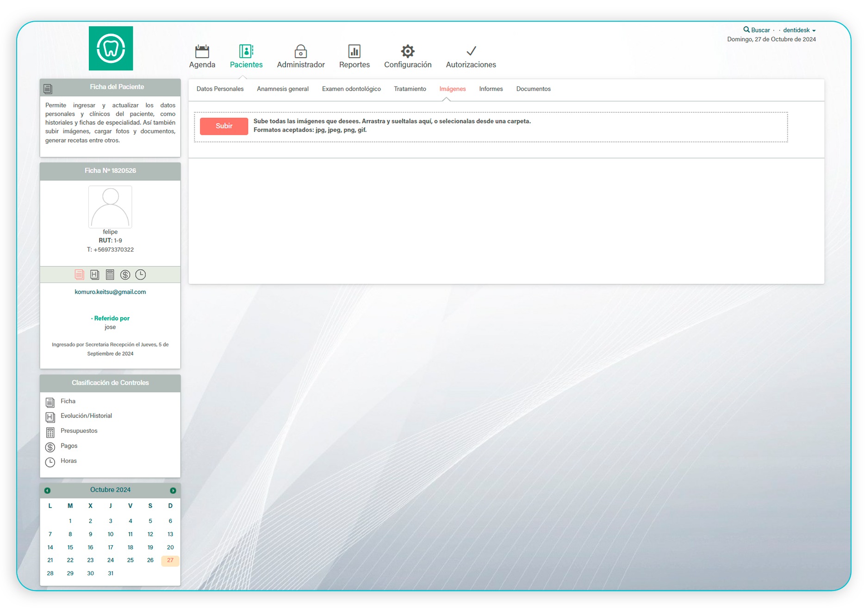Click the calculator budget icon in patient card
The image size is (865, 616).
110,275
